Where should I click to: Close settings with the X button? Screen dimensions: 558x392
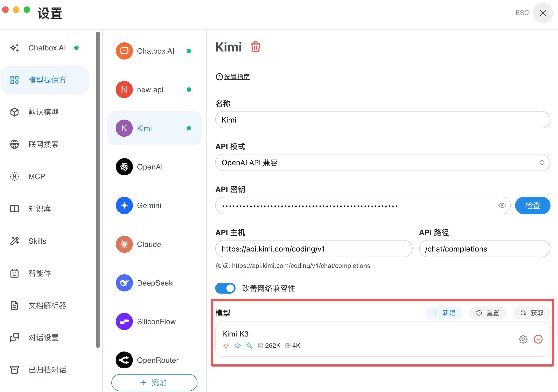point(543,13)
